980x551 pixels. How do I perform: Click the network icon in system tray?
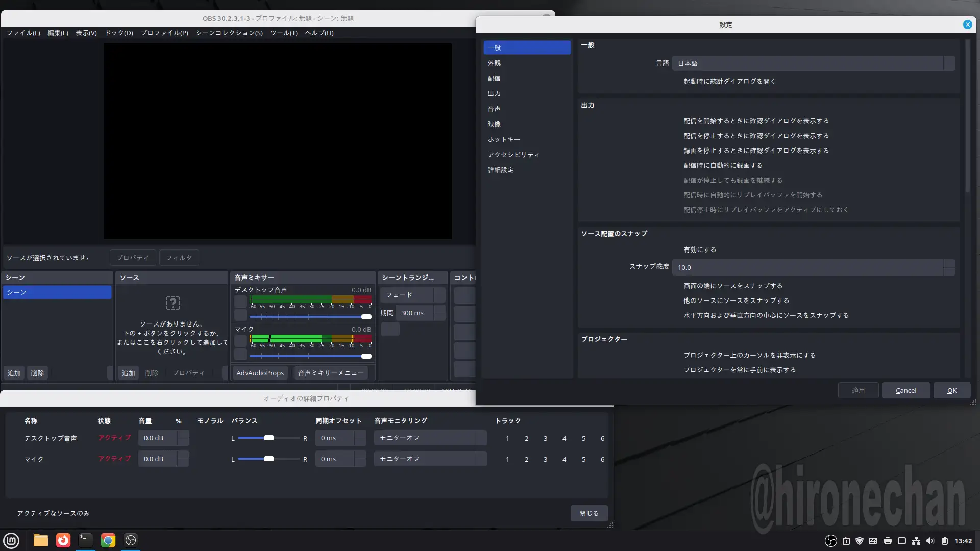click(x=916, y=541)
